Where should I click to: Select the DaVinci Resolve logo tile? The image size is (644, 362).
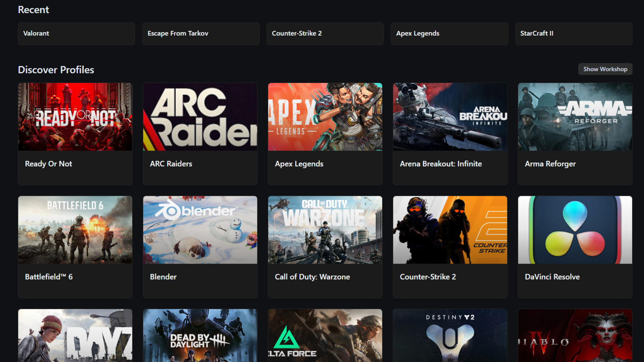(575, 230)
